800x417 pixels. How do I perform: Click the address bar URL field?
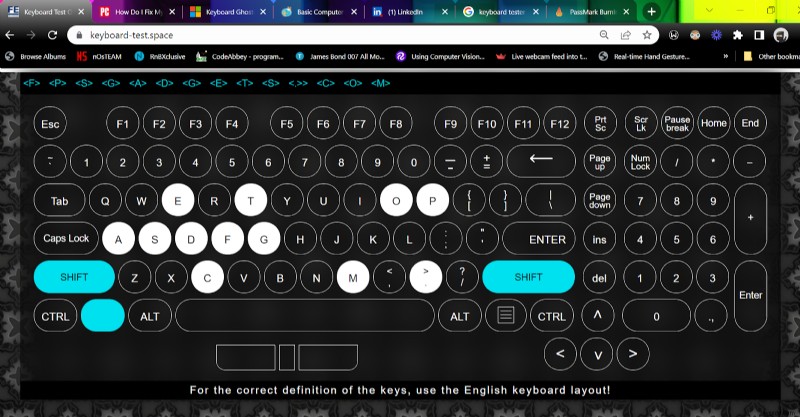coord(337,35)
